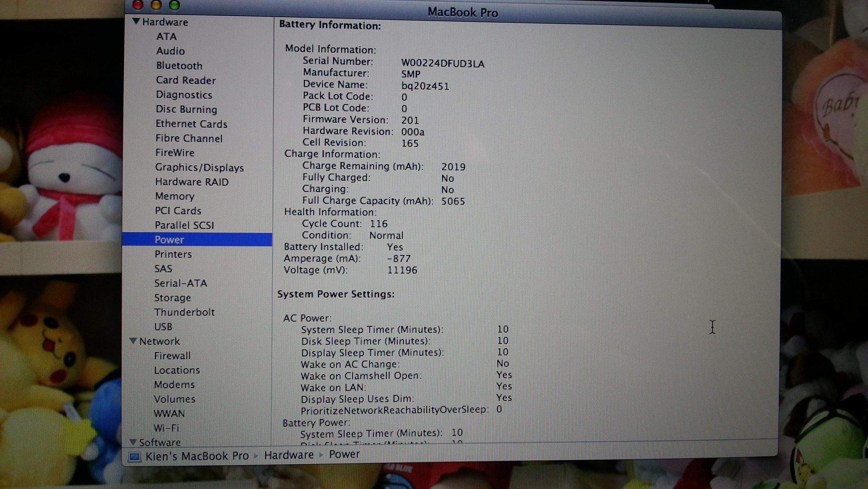
Task: Select the Storage sidebar entry
Action: click(x=172, y=298)
